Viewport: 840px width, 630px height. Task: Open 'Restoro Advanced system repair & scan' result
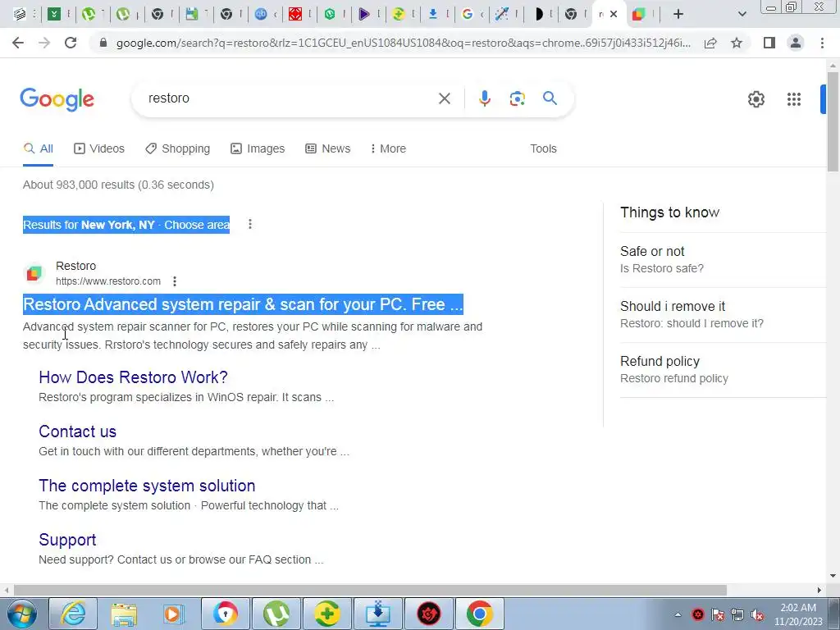tap(243, 304)
